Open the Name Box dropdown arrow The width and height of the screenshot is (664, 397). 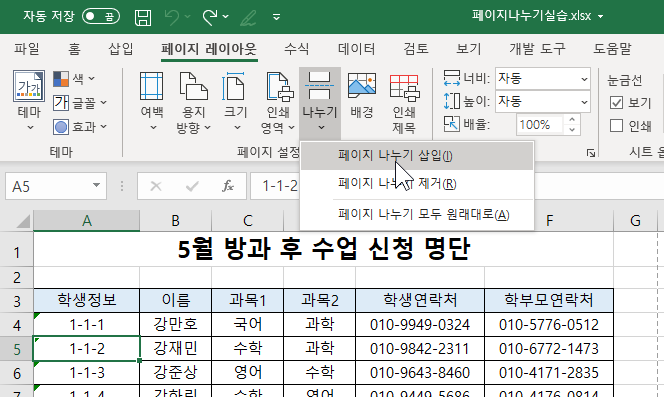pos(97,186)
